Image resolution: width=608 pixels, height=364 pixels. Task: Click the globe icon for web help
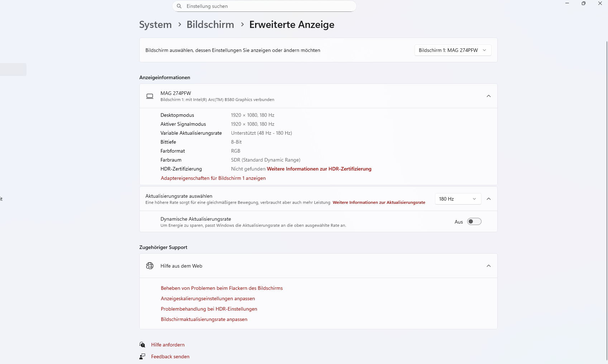pyautogui.click(x=150, y=266)
